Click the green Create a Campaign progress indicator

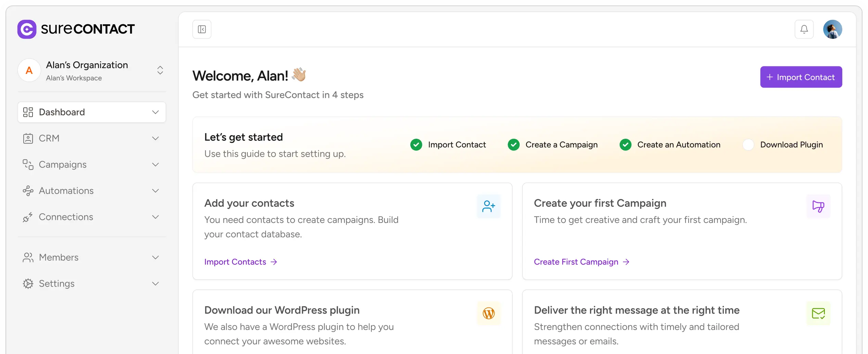513,144
